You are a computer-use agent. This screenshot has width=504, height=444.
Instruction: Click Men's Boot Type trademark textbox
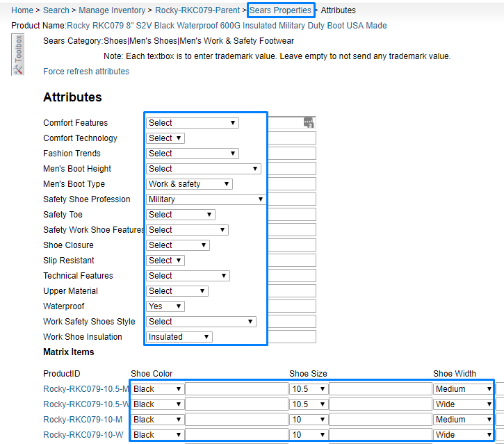[x=292, y=184]
